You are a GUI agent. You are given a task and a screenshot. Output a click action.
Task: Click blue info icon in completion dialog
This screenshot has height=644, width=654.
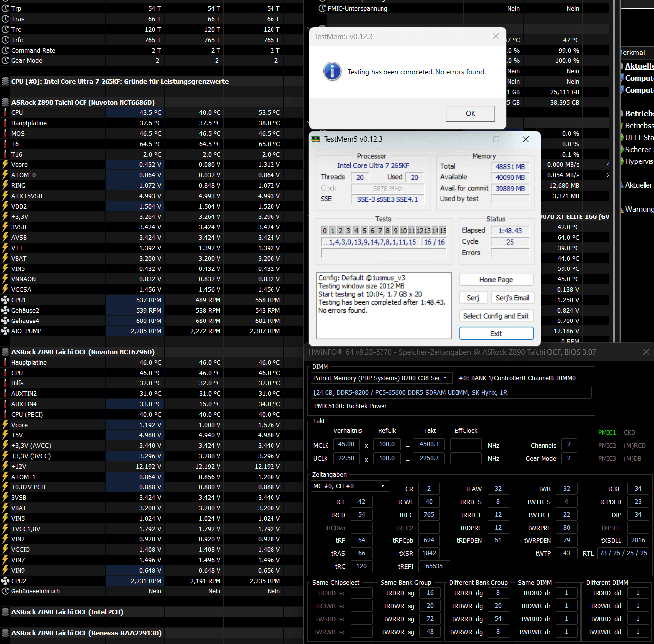click(x=332, y=71)
